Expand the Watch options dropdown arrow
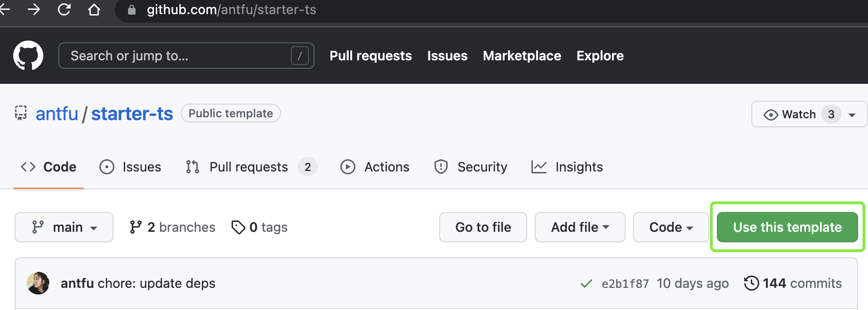This screenshot has height=310, width=868. 852,115
